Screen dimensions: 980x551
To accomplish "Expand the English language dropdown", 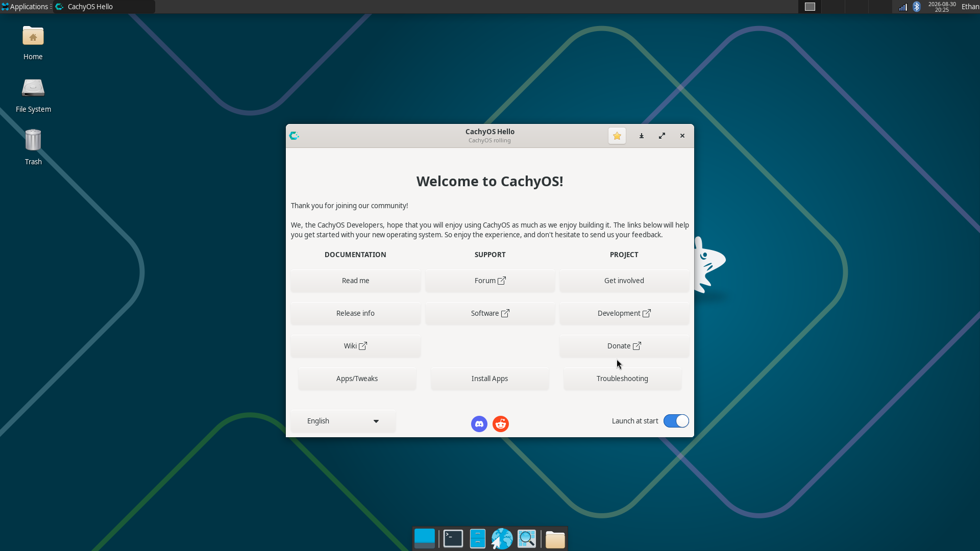I will click(343, 421).
